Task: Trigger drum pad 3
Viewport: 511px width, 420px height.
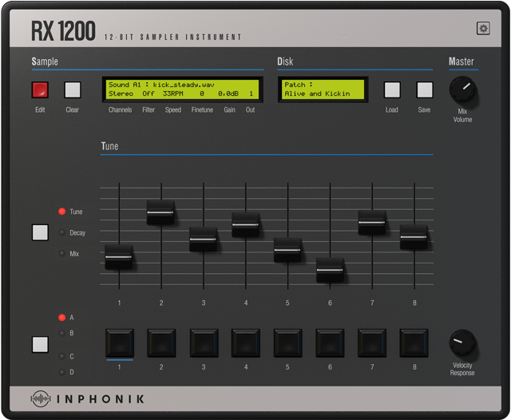Action: tap(204, 343)
